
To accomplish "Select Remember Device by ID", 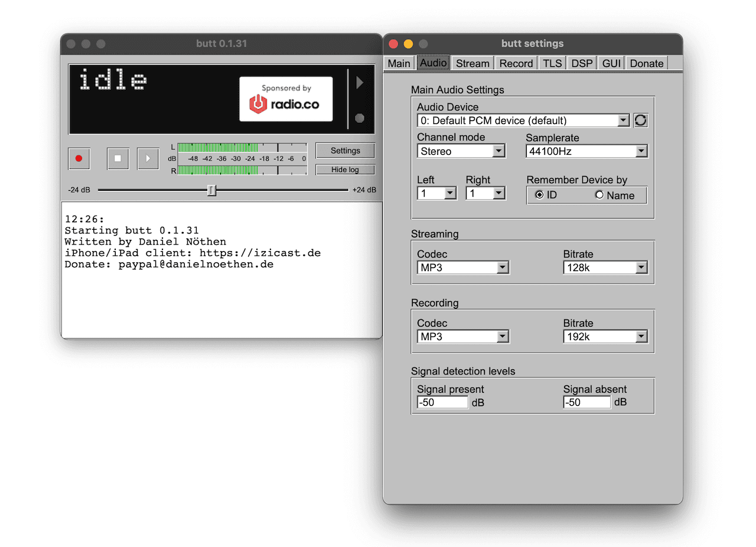I will pyautogui.click(x=539, y=195).
